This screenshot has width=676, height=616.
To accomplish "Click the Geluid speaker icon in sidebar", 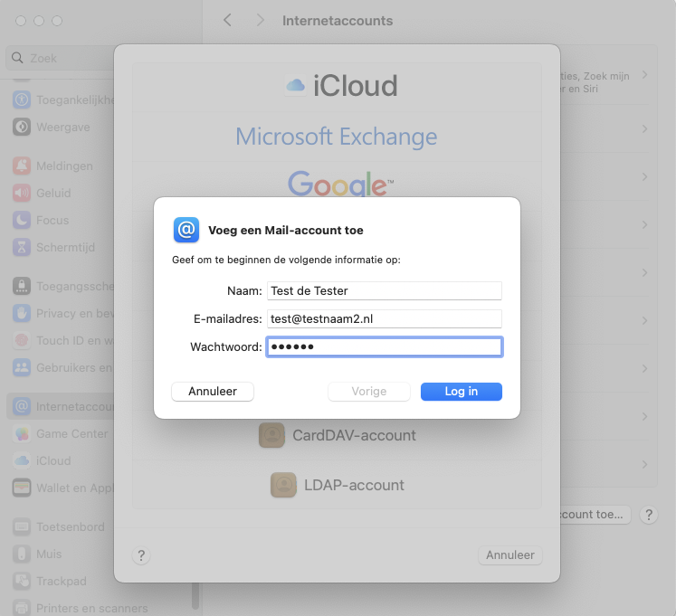I will point(22,193).
